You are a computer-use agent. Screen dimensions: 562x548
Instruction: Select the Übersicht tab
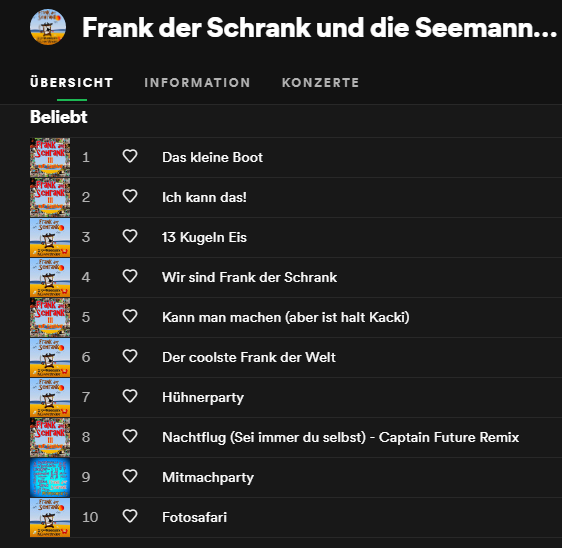pos(72,83)
